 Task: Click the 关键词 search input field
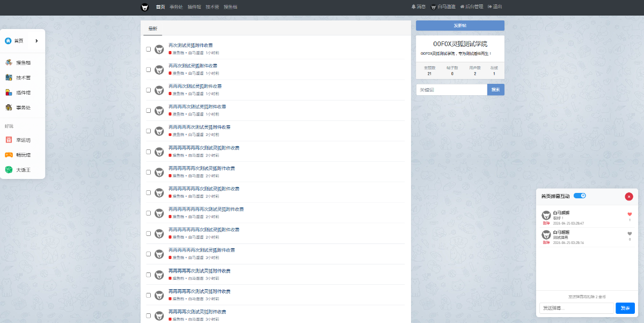(x=451, y=90)
